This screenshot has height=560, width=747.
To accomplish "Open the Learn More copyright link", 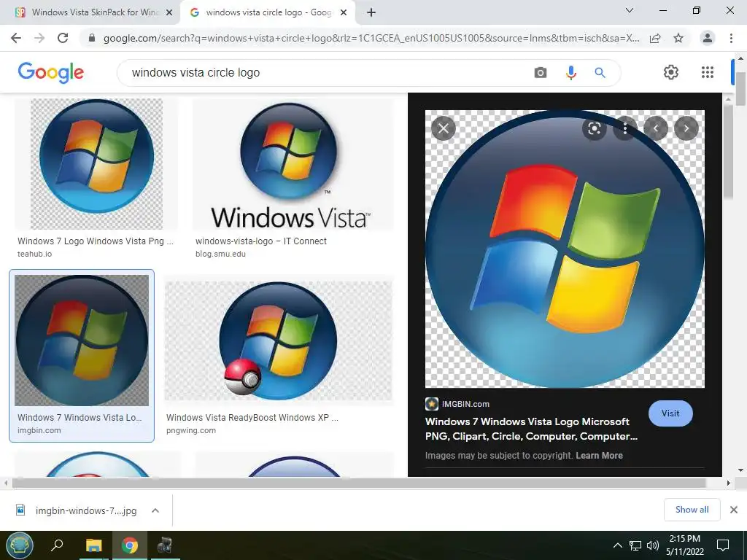I will click(x=599, y=456).
